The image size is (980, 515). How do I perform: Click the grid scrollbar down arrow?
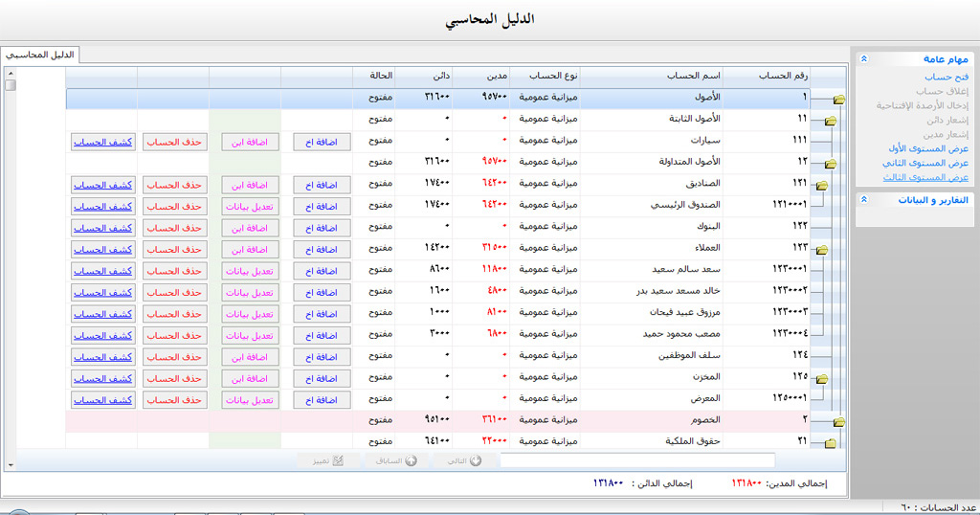[x=11, y=465]
